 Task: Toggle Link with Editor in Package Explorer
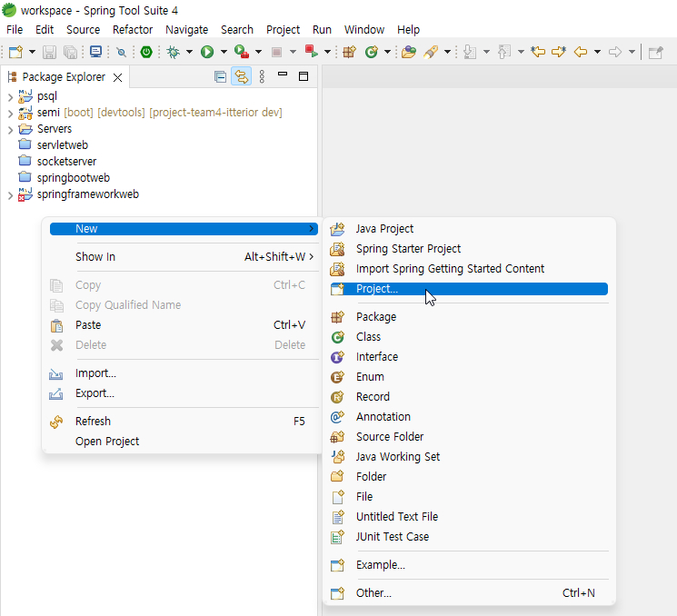(x=242, y=77)
